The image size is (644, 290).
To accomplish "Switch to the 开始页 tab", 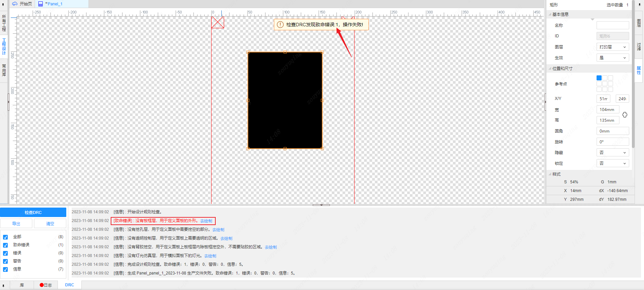I will (x=22, y=4).
